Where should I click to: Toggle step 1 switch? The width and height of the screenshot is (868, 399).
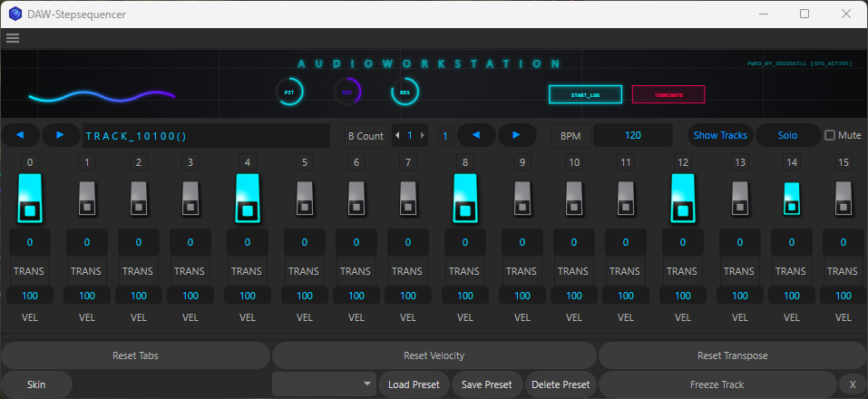point(87,198)
